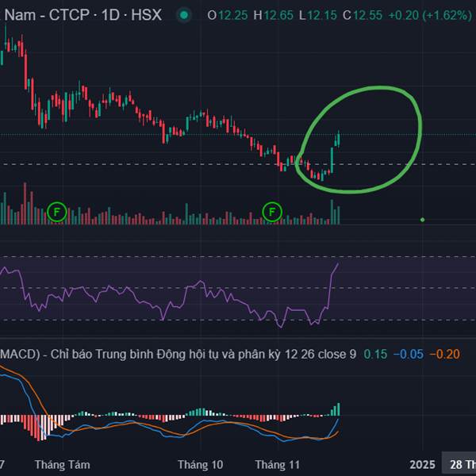Click the MACD indicator legend label
476x476 pixels.
click(178, 355)
